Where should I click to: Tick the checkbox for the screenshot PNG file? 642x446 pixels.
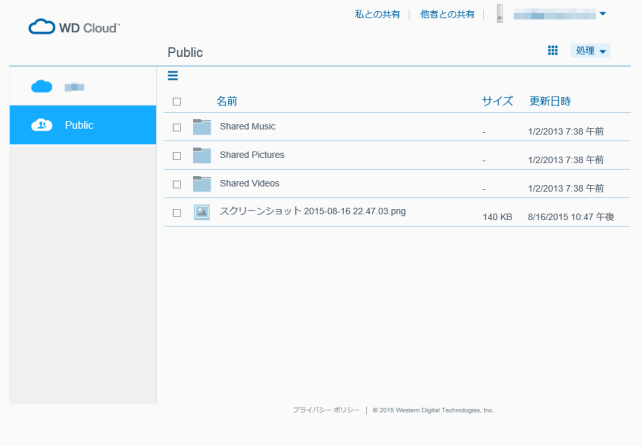(177, 213)
